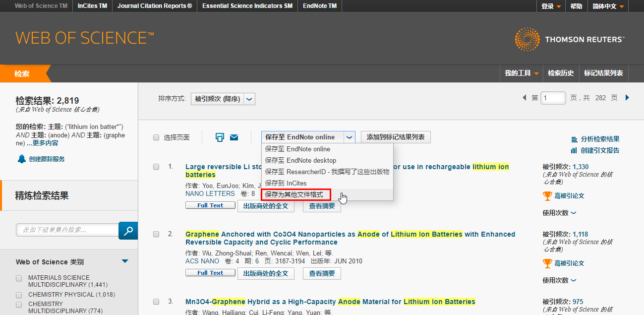Open Essential Science Indicators tab
This screenshot has height=315, width=644.
tap(247, 6)
